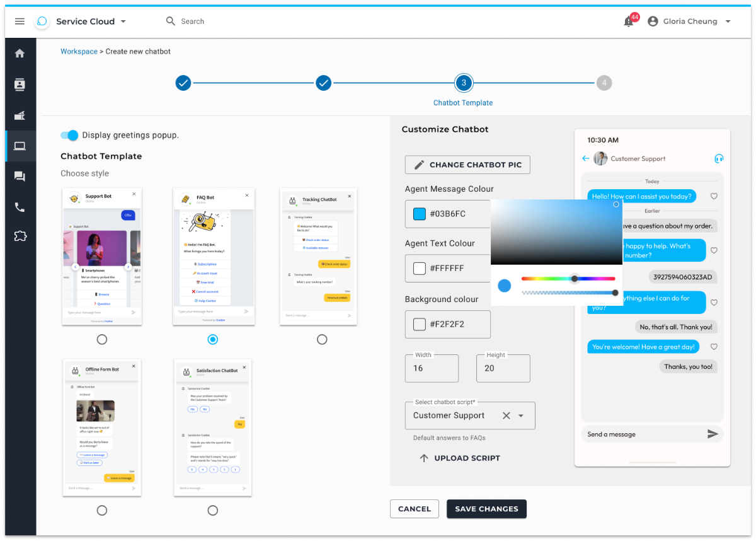Image resolution: width=756 pixels, height=541 pixels.
Task: Expand the Service Cloud app dropdown
Action: (123, 21)
